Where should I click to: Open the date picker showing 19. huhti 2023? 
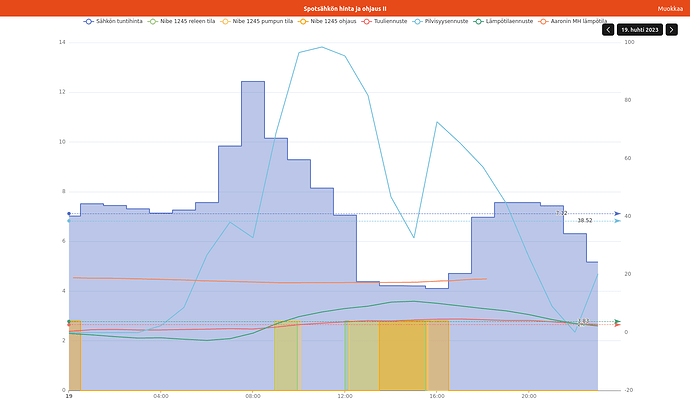tap(639, 30)
